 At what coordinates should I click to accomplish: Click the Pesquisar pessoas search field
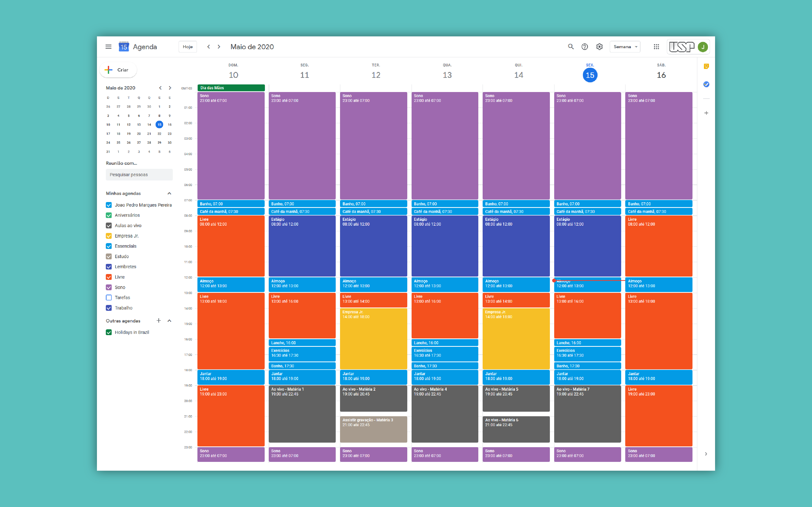pyautogui.click(x=139, y=175)
